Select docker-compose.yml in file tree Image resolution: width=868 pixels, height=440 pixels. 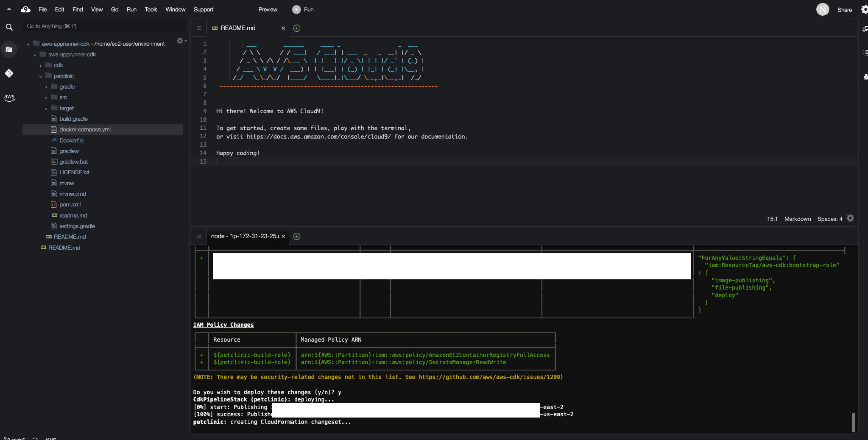(x=103, y=129)
